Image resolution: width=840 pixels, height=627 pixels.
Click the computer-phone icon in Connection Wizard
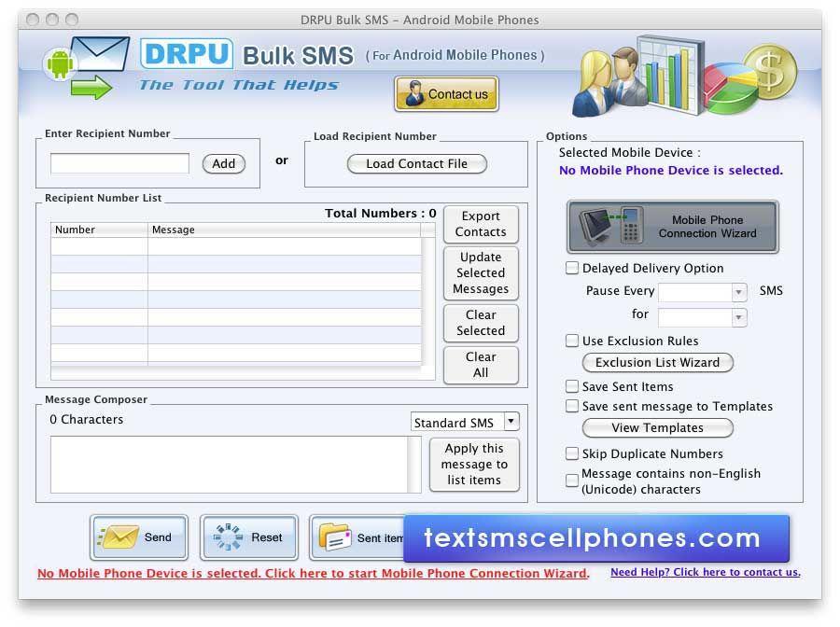612,227
